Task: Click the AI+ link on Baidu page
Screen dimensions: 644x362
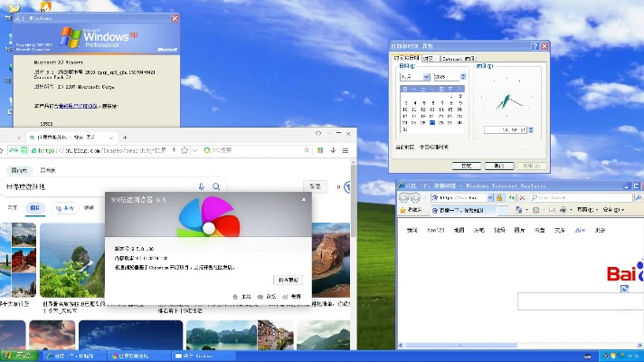Action: pos(580,230)
